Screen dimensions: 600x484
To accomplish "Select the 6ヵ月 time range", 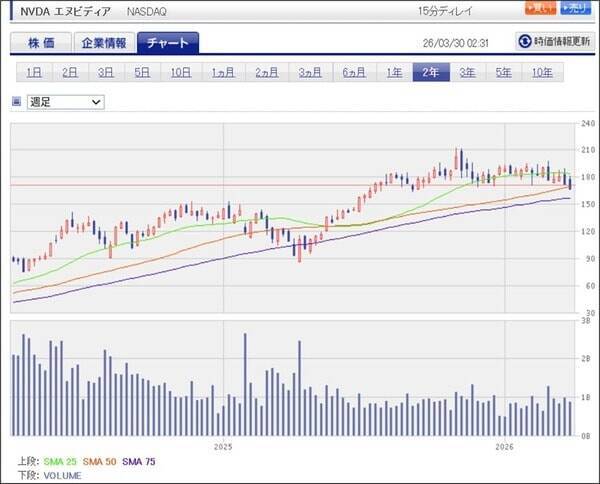I will 353,72.
